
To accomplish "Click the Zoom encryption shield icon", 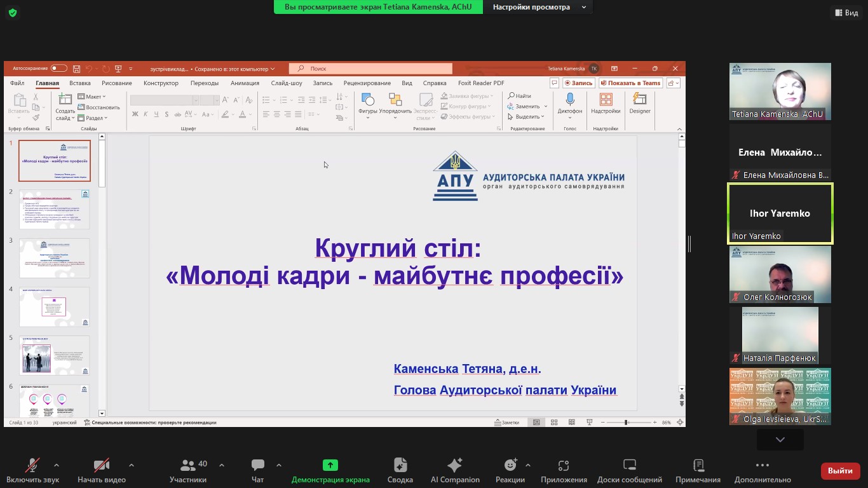I will pos(13,13).
